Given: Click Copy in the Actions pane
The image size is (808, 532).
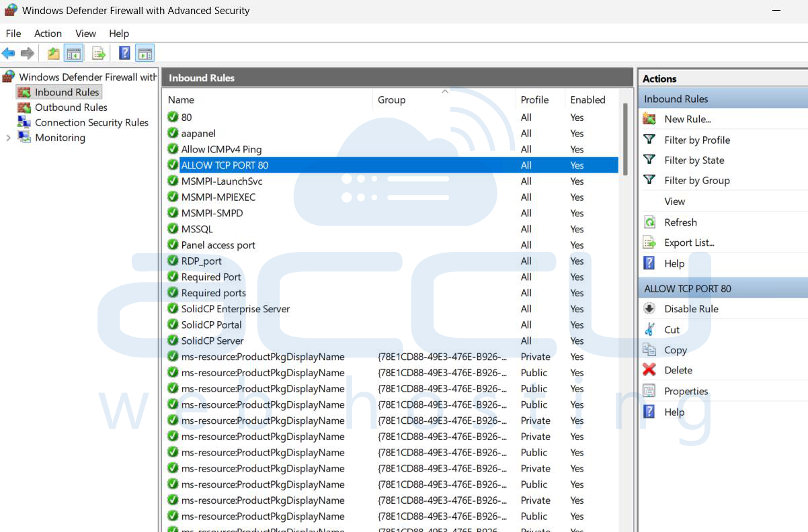Looking at the screenshot, I should (x=675, y=350).
